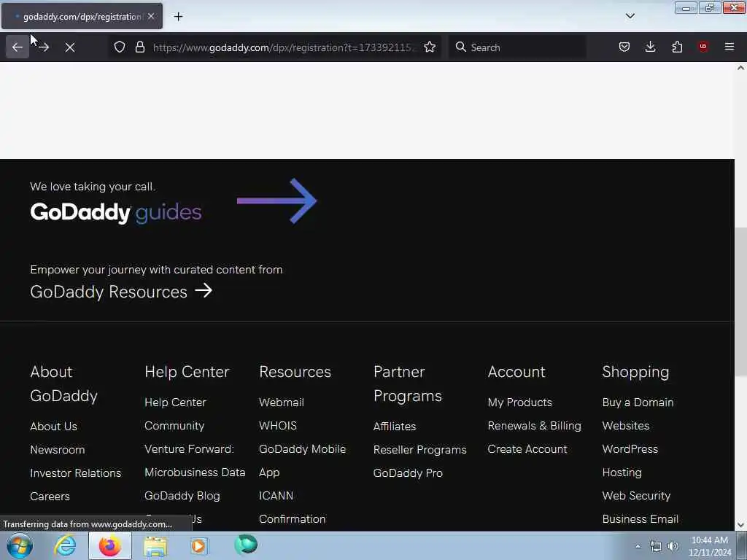Go to Investor Relations
Image resolution: width=747 pixels, height=560 pixels.
(75, 472)
